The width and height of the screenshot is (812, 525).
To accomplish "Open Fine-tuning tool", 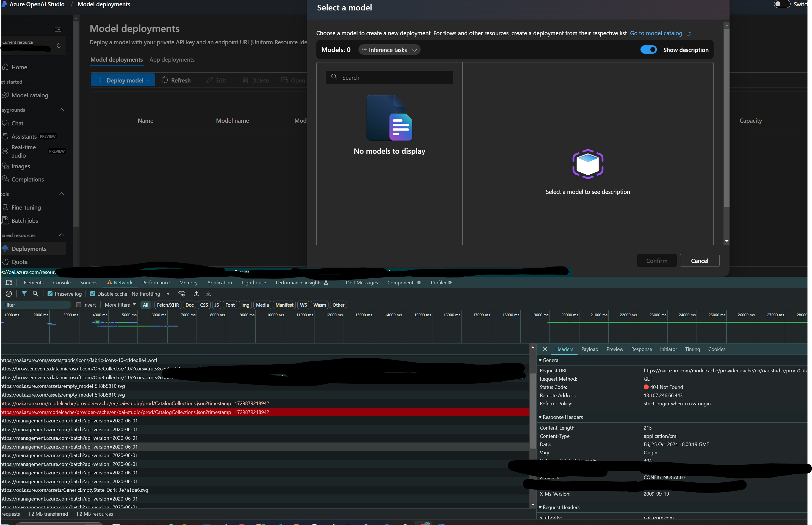I will [x=26, y=207].
